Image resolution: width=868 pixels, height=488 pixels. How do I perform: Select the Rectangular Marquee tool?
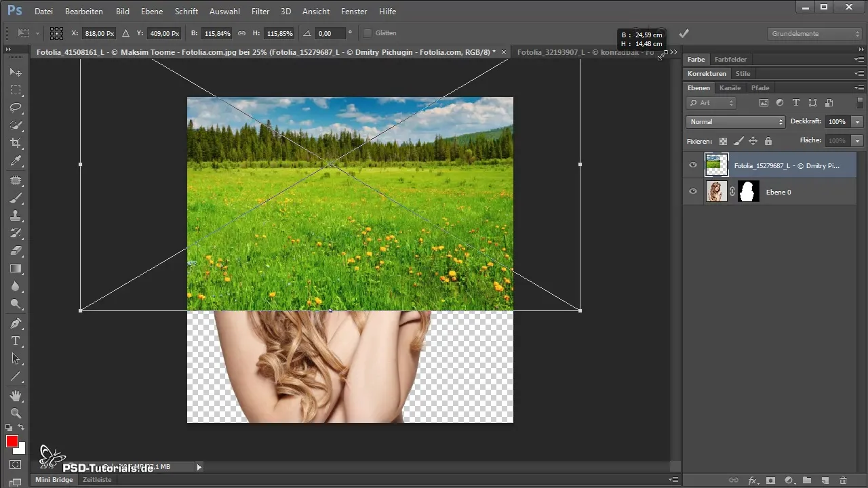point(16,89)
